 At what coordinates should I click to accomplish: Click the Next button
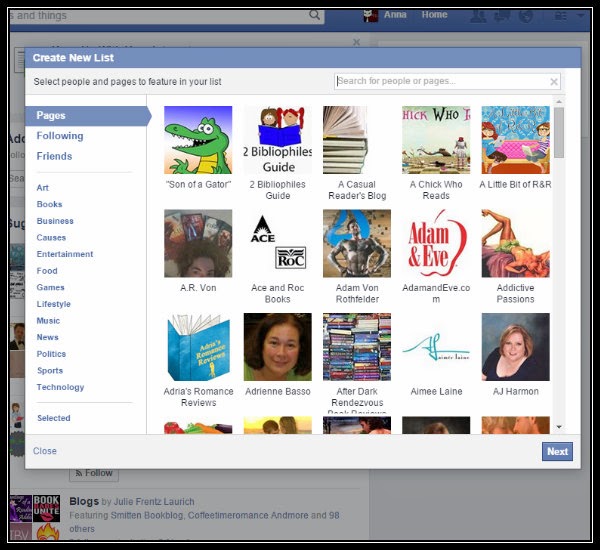tap(557, 452)
